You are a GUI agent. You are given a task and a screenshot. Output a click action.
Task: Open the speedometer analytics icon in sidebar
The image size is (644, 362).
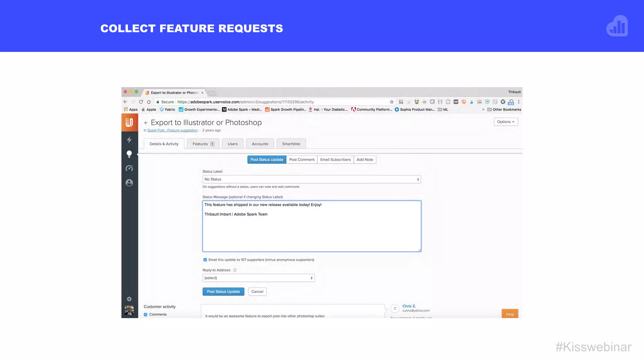click(129, 168)
